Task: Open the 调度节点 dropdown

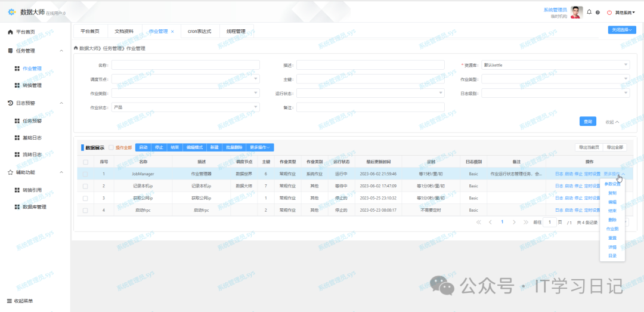Action: pyautogui.click(x=185, y=79)
